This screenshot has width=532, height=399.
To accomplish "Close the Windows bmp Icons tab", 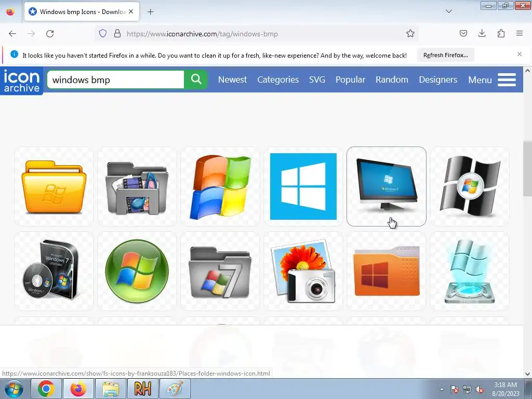I will click(131, 11).
